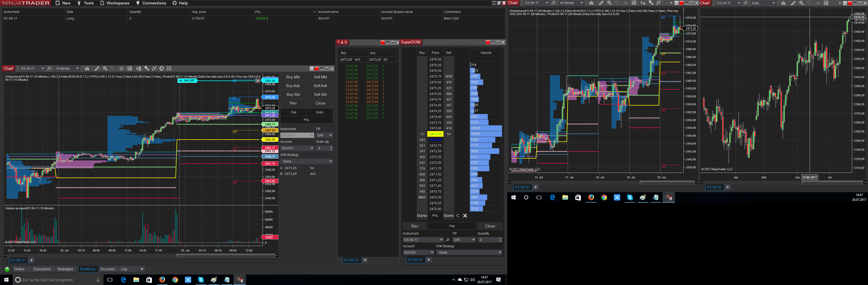Click Close button in SuperDOM
Viewport: 868px width, 285px height.
click(490, 226)
